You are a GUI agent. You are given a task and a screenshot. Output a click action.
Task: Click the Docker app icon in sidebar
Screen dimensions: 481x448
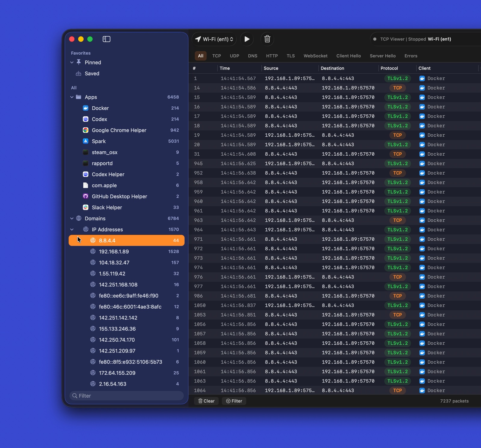(x=86, y=108)
